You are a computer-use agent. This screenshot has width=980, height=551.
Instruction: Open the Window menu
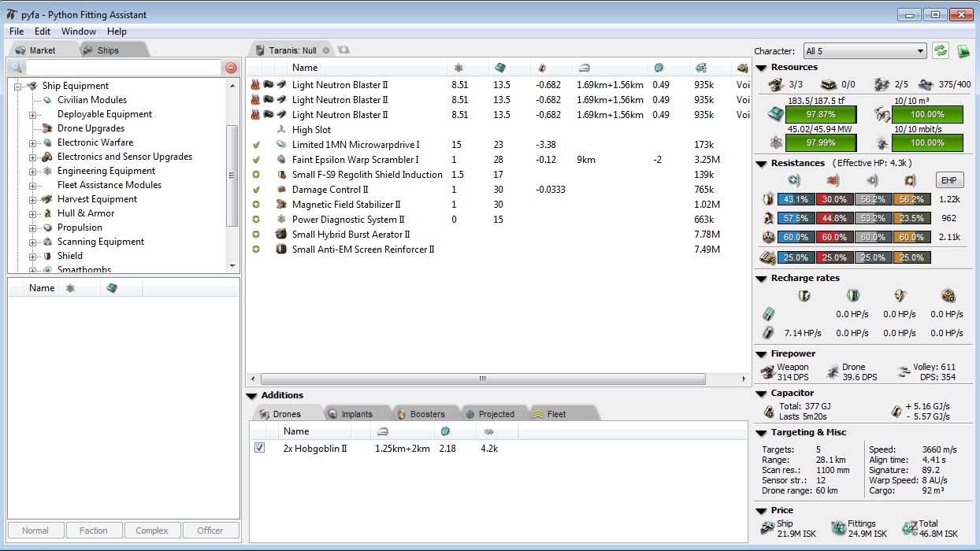pos(79,31)
